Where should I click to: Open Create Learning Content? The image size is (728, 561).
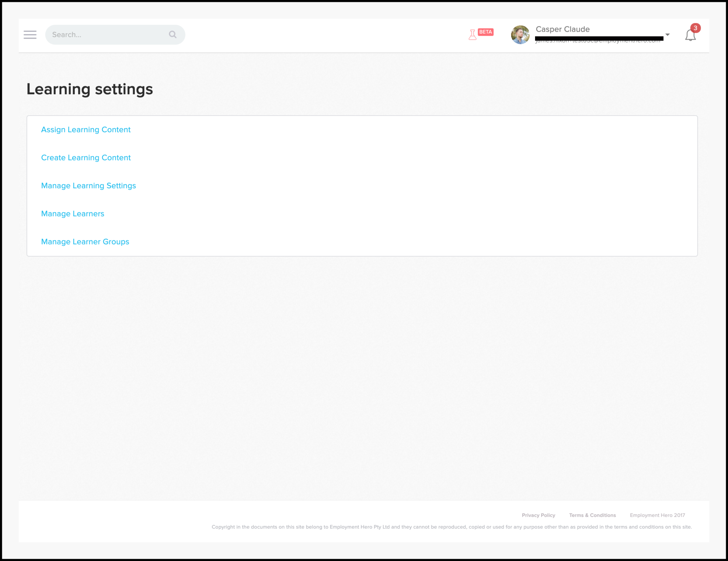[x=86, y=158]
